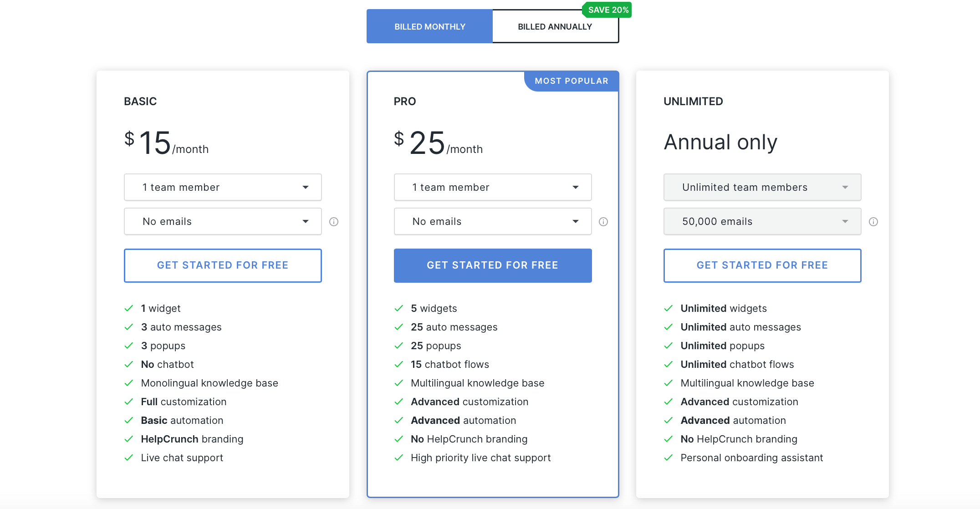Click checkmark beside 5 widgets
This screenshot has height=509, width=980.
point(399,308)
